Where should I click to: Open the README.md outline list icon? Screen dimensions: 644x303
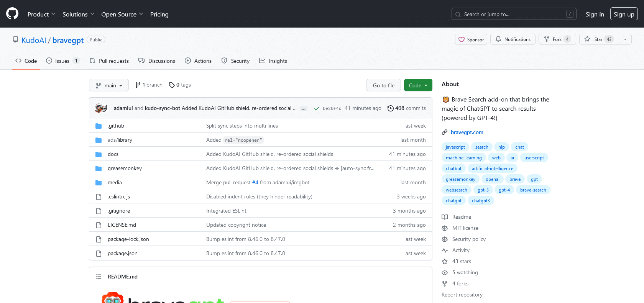click(x=99, y=277)
